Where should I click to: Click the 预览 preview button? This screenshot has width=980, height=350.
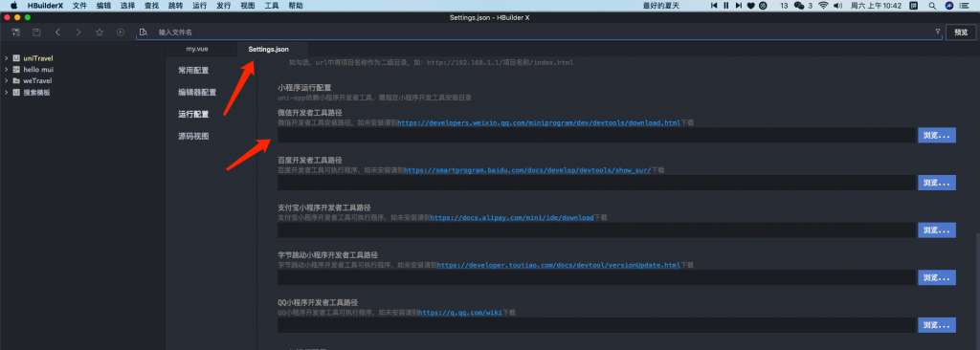tap(961, 33)
